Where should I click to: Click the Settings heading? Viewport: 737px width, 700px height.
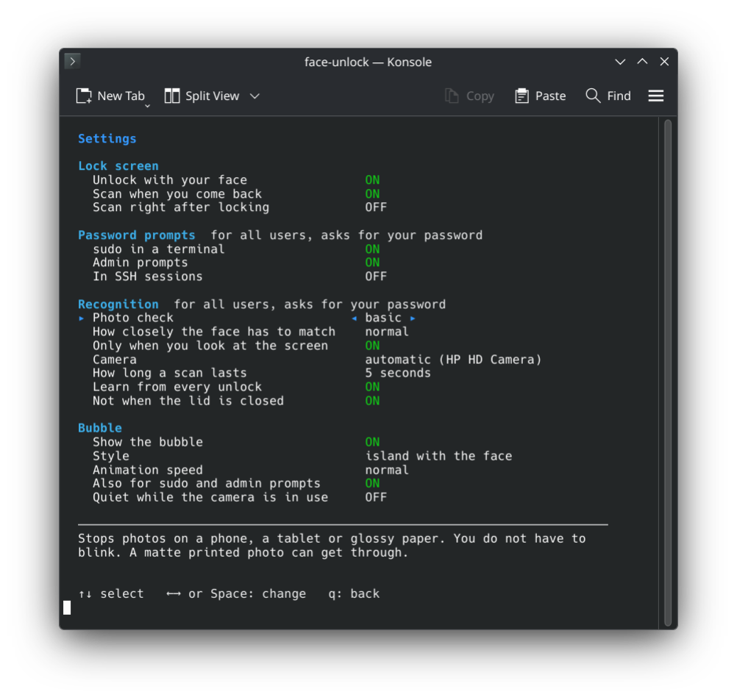click(x=107, y=138)
